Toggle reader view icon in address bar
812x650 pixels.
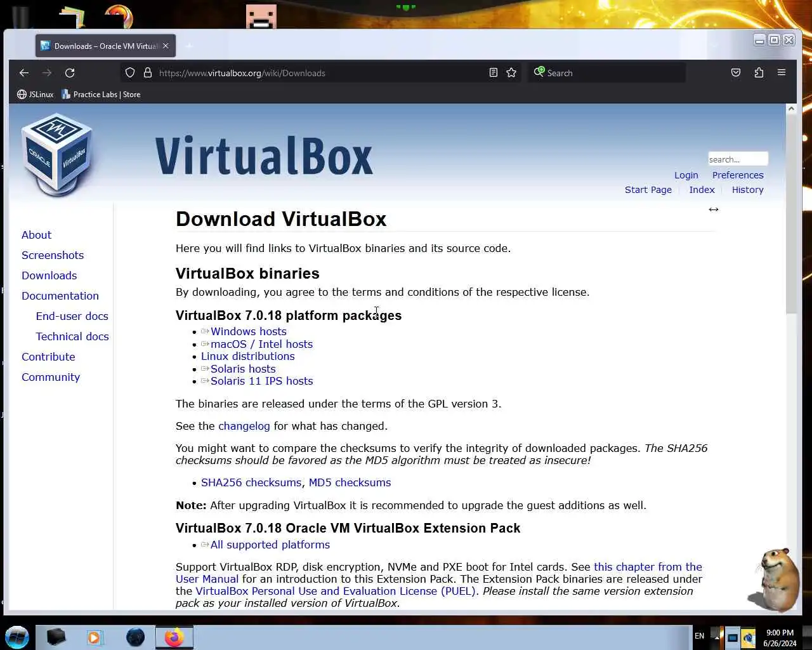(494, 73)
